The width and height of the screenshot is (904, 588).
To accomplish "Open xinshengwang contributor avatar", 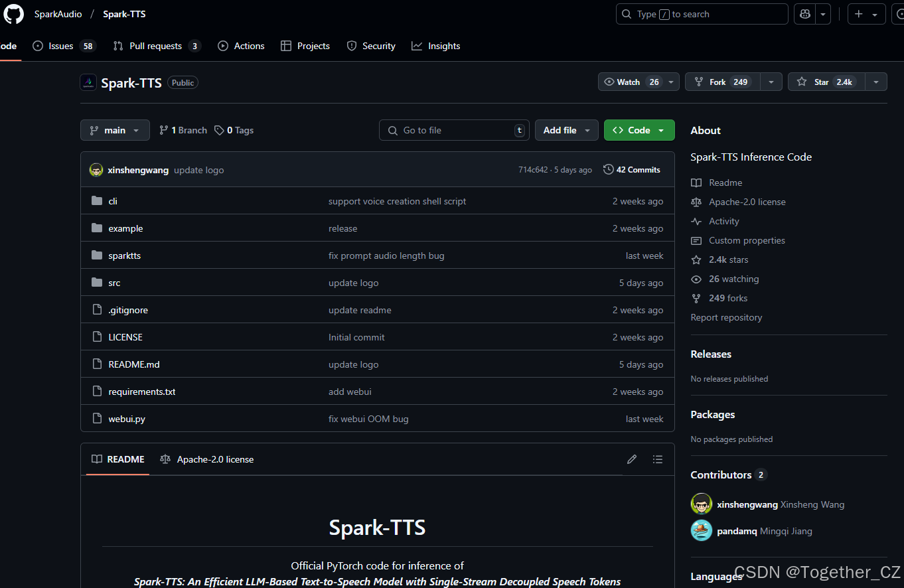I will pyautogui.click(x=701, y=504).
